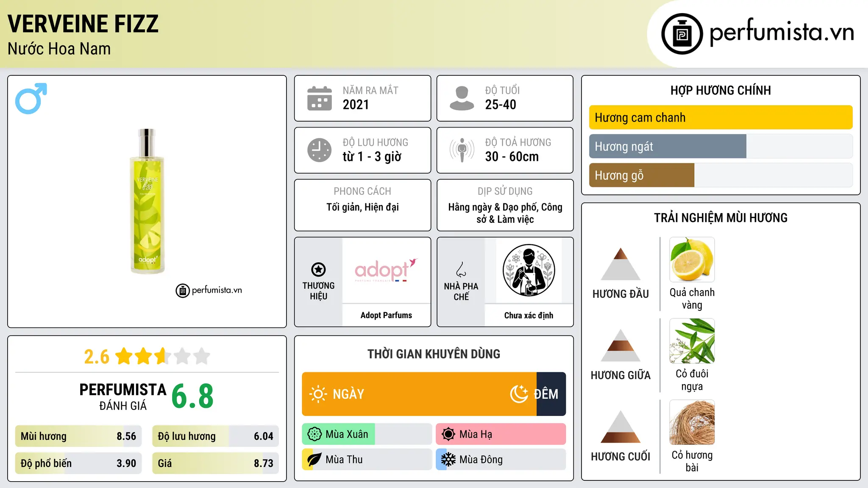Click the age range value 25-40
The width and height of the screenshot is (868, 488).
501,105
